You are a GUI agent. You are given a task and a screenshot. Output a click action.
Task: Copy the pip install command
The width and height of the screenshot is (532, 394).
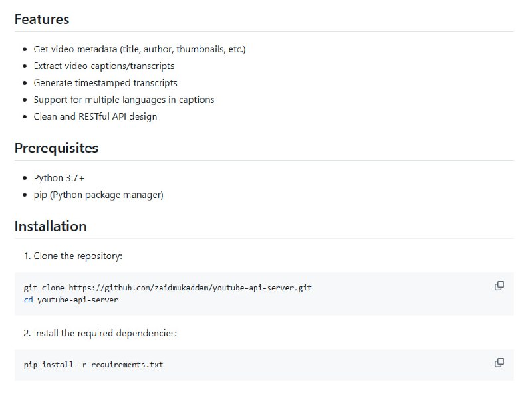point(499,363)
